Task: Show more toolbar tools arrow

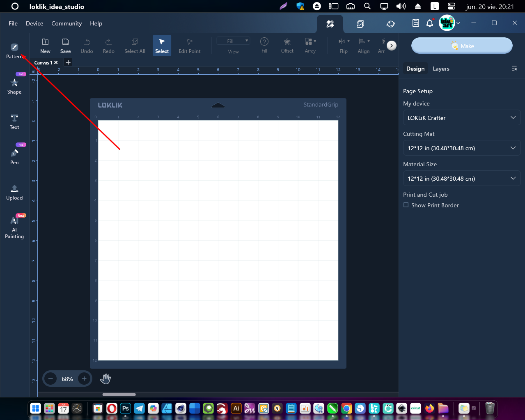Action: tap(392, 46)
